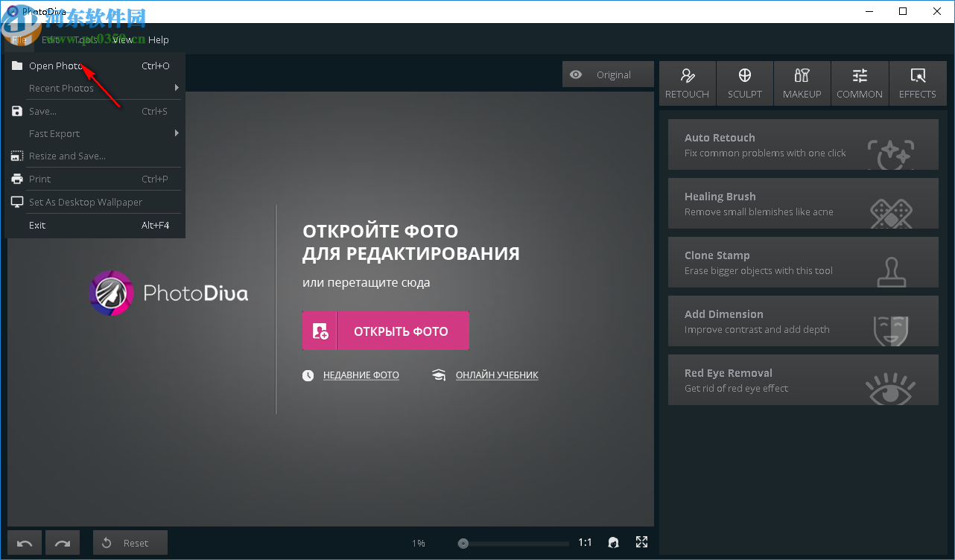
Task: Open the View menu
Action: 123,39
